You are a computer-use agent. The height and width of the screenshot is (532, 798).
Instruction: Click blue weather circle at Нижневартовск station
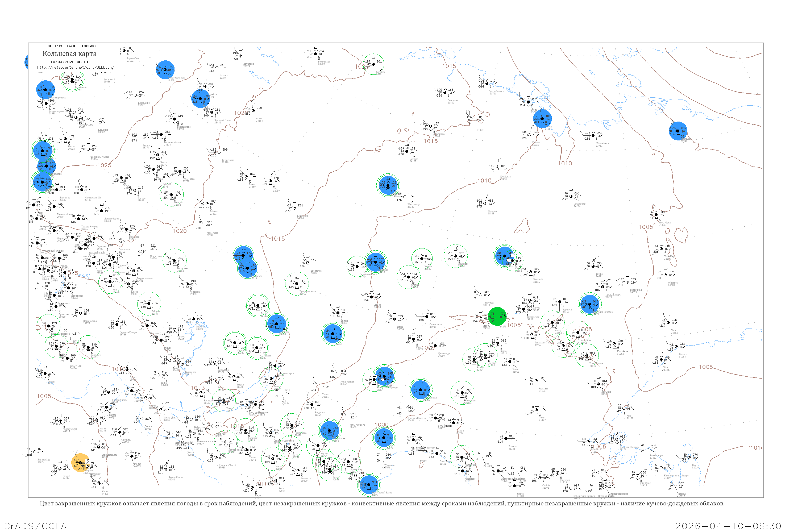click(45, 90)
